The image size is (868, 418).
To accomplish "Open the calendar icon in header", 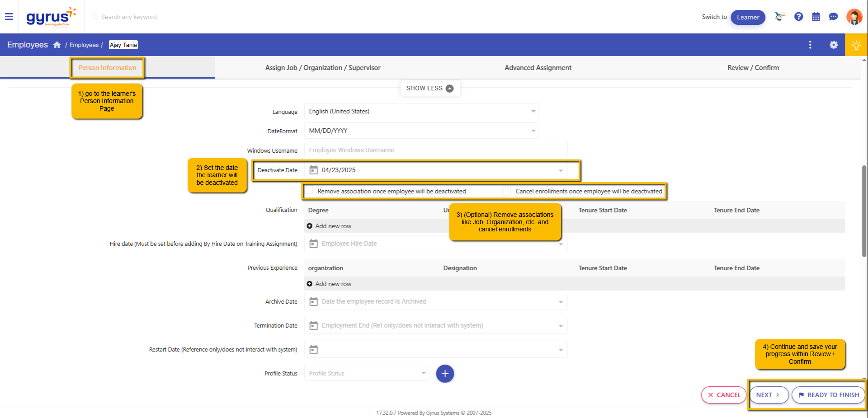I will pos(816,17).
